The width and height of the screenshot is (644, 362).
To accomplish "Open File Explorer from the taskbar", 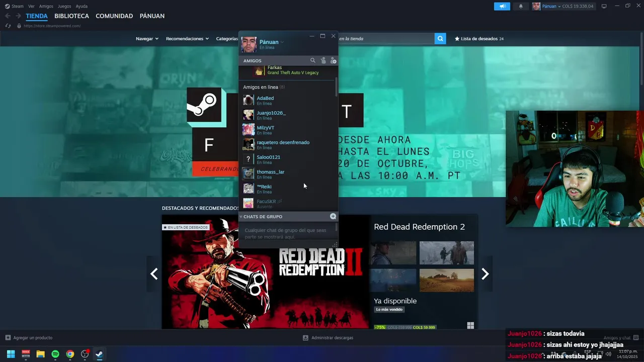I will (40, 354).
